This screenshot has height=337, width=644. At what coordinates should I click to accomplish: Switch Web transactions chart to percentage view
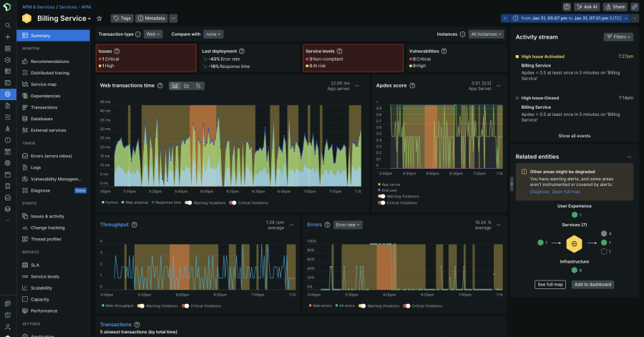pos(198,86)
